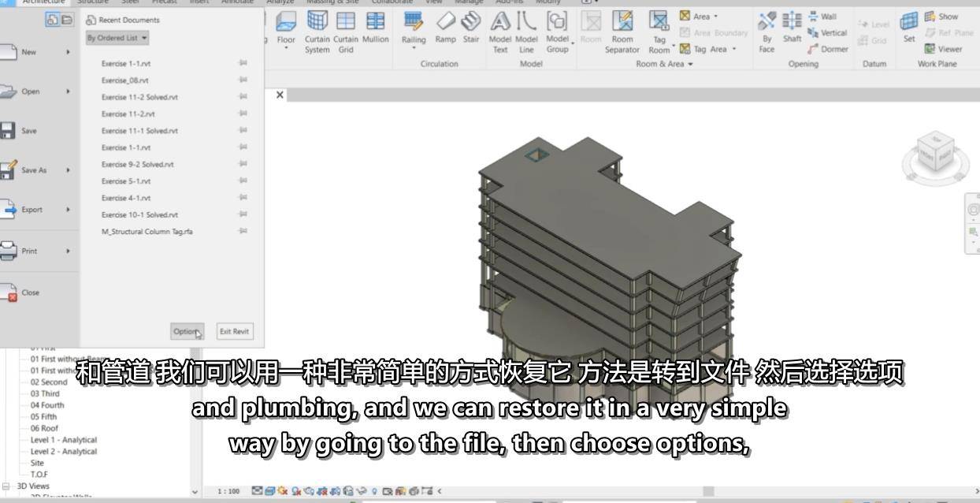Viewport: 980px width, 503px height.
Task: Click the Close file icon
Action: click(8, 293)
